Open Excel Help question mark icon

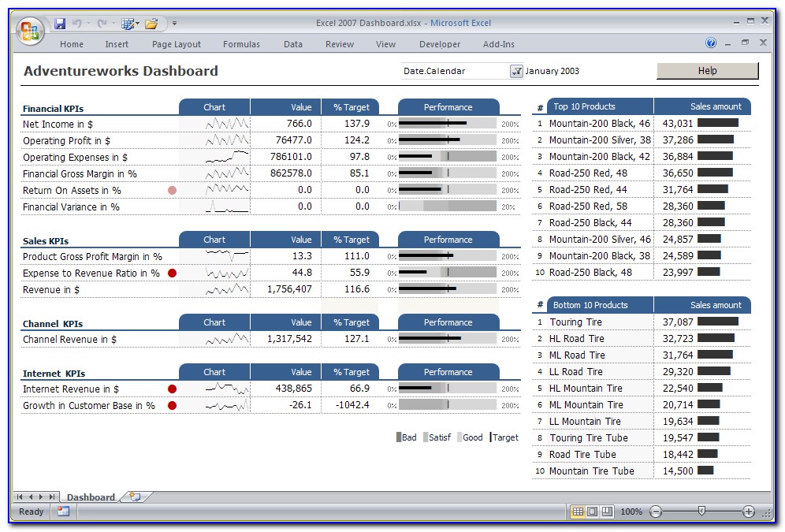[x=711, y=43]
